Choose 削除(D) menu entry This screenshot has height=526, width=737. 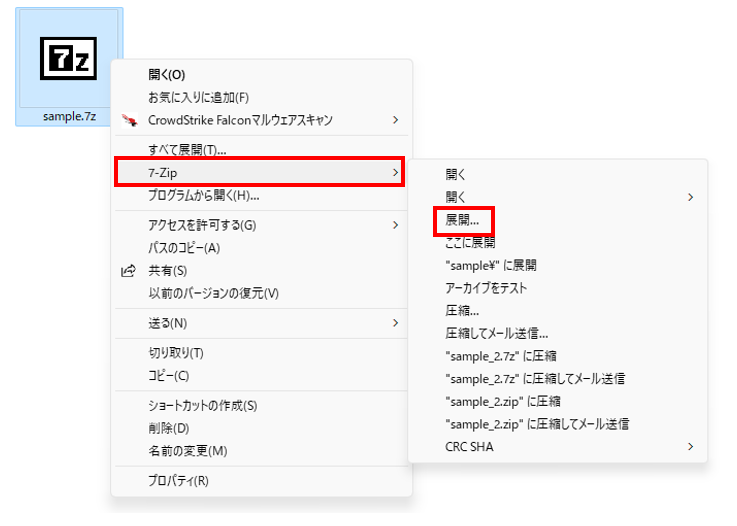pos(262,428)
